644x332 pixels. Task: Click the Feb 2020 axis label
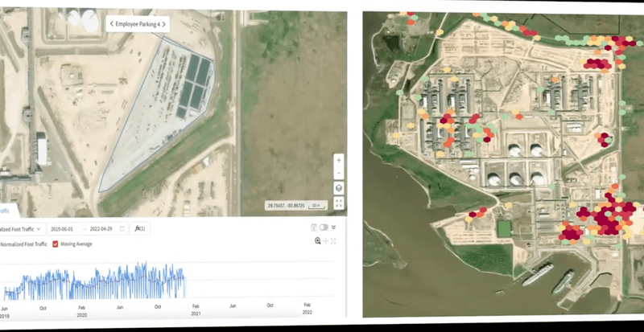(x=82, y=311)
